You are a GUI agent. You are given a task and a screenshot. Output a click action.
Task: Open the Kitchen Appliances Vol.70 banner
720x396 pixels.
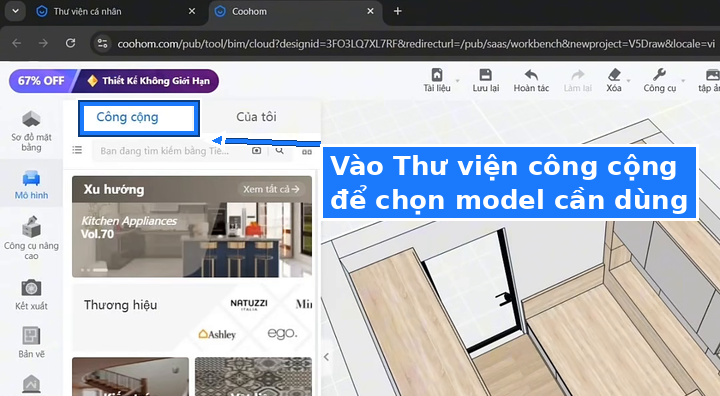192,226
